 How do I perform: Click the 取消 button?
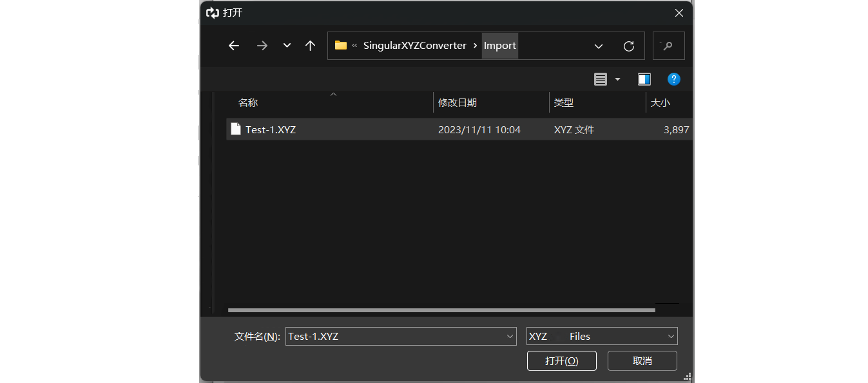(x=642, y=360)
